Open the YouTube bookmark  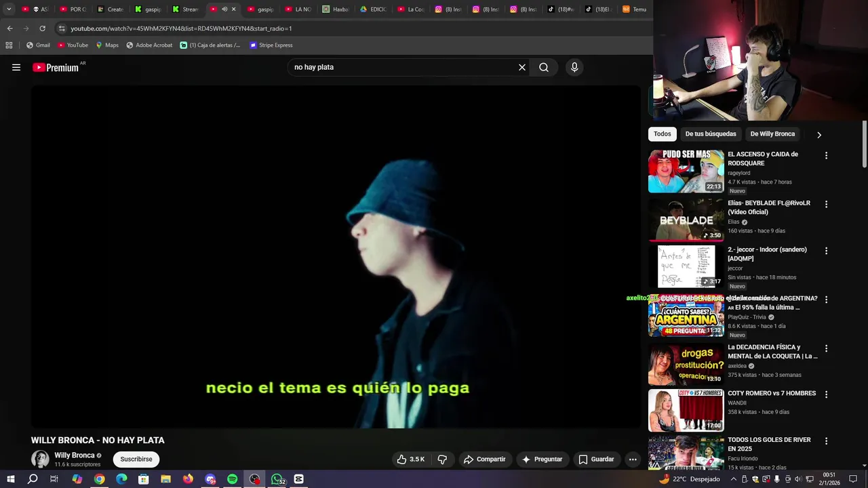point(73,45)
